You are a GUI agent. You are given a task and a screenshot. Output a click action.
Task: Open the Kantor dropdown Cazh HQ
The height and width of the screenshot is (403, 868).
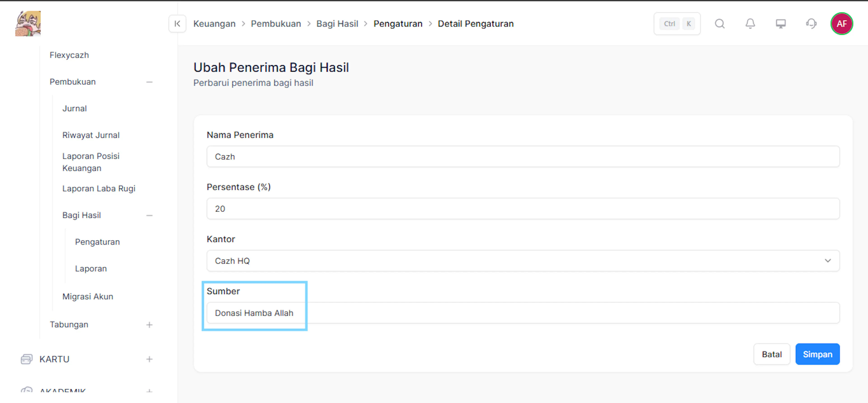pyautogui.click(x=523, y=261)
